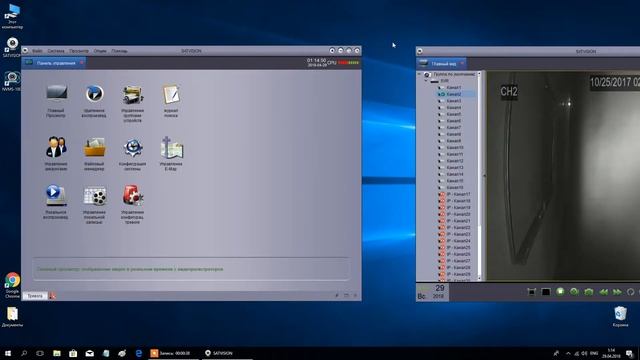The image size is (640, 360).
Task: Collapse the DVR device tree node
Action: coord(426,81)
